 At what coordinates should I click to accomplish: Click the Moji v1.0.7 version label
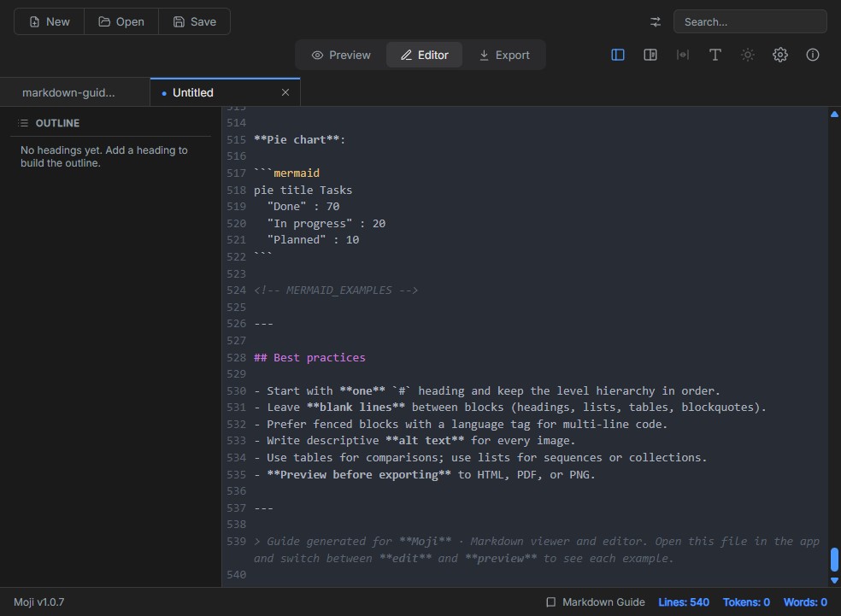coord(38,602)
